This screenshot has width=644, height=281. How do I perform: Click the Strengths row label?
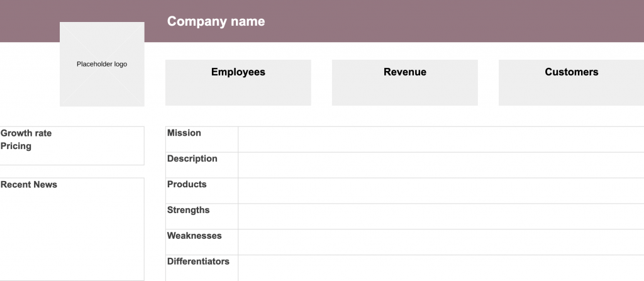tap(189, 211)
